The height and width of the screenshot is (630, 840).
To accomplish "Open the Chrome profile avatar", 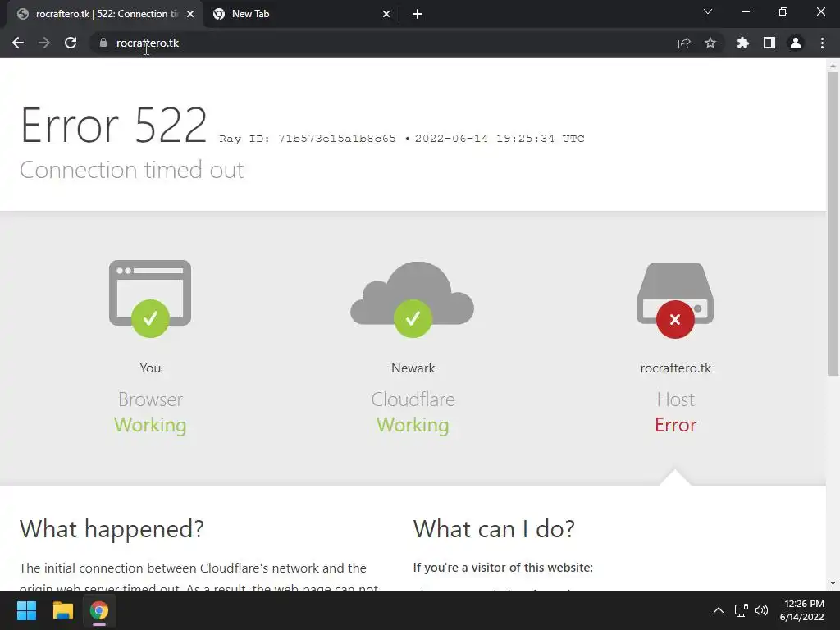I will click(x=796, y=43).
